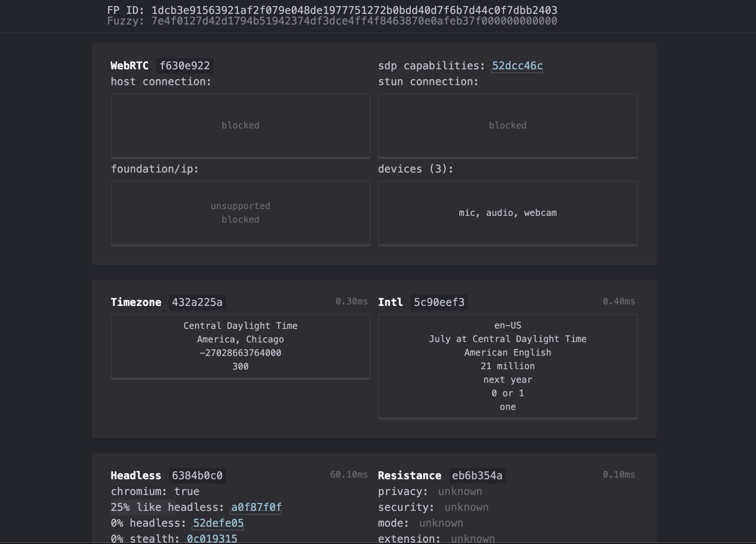Click the 'devices (3):' label
This screenshot has width=756, height=544.
pos(416,169)
